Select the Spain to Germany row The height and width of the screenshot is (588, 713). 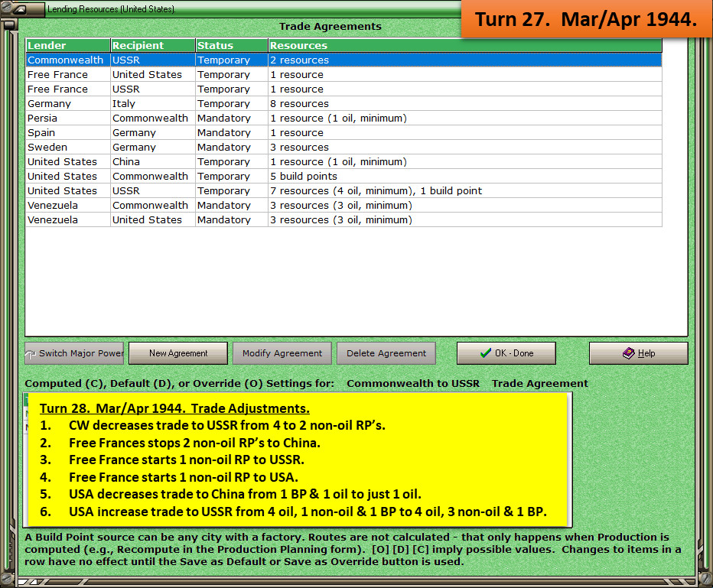tap(343, 133)
